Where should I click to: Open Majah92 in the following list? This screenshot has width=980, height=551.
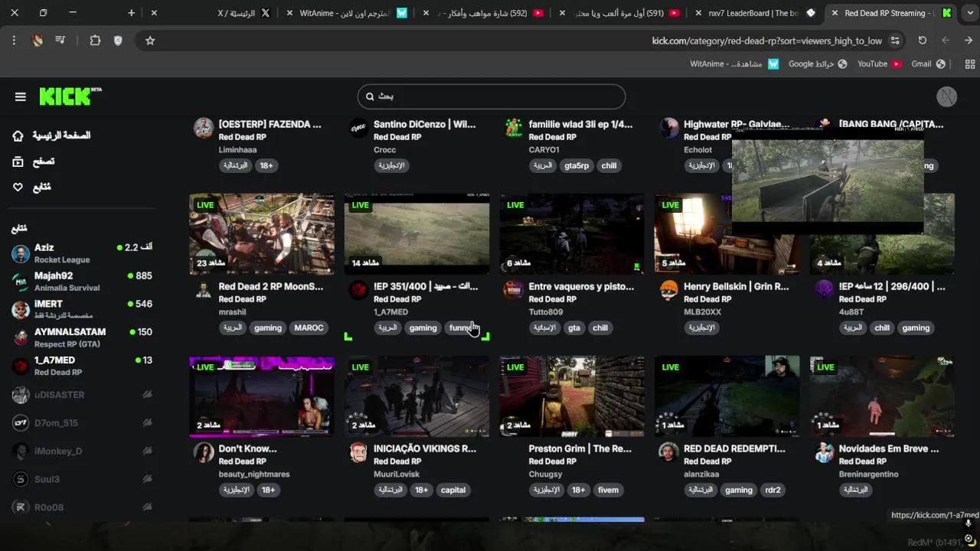[82, 282]
